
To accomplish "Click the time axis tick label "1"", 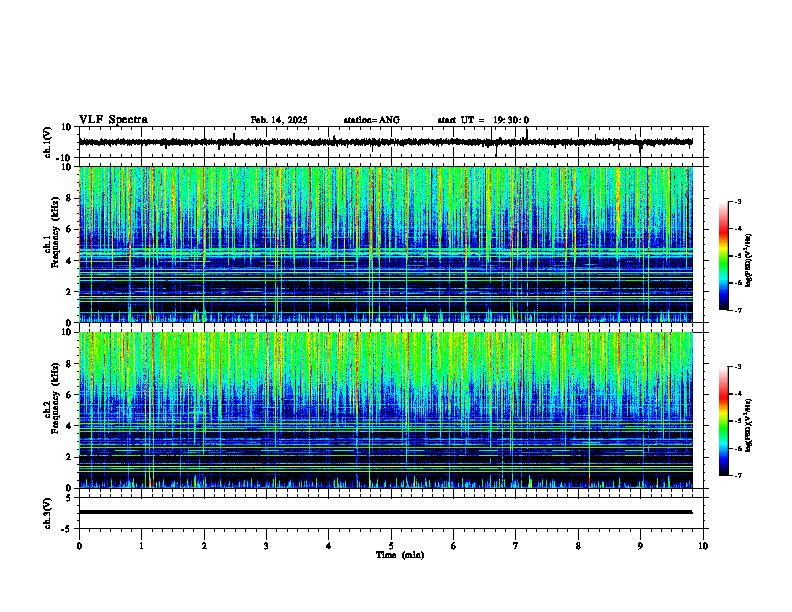I will click(x=141, y=546).
